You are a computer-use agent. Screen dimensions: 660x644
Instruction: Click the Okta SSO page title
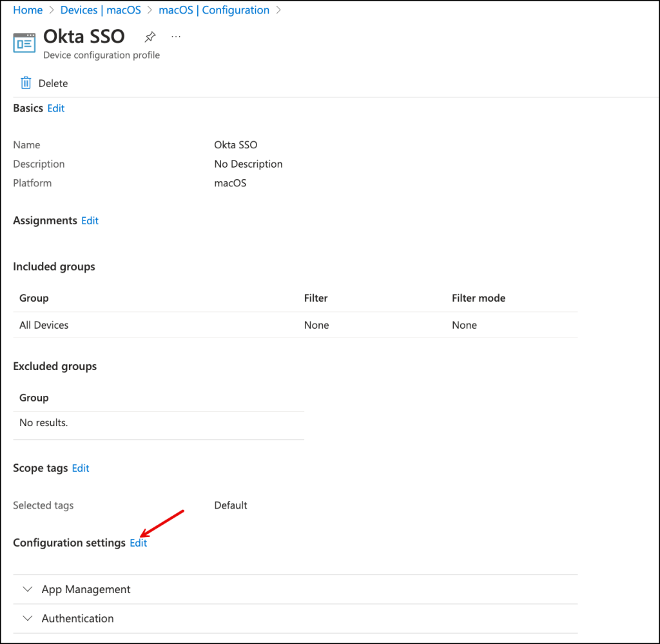pyautogui.click(x=84, y=37)
